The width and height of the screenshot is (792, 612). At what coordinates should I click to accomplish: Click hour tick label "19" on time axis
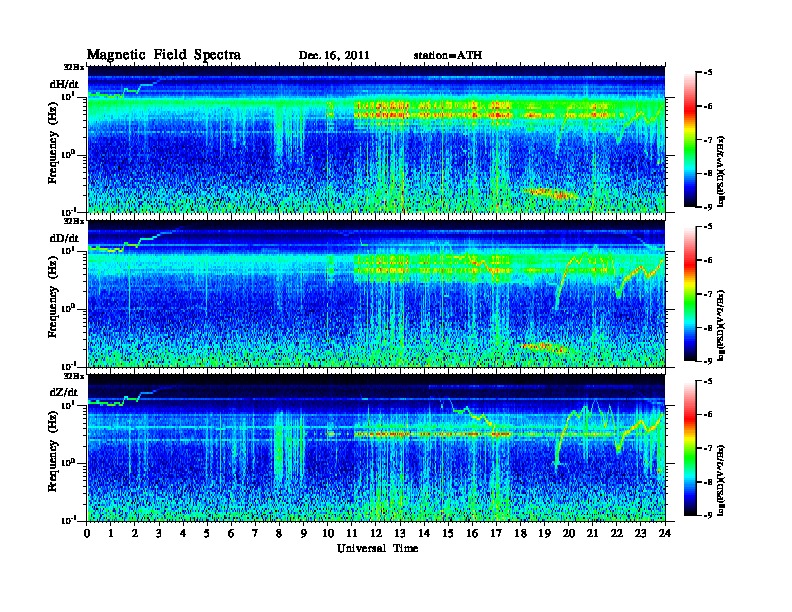click(x=544, y=533)
